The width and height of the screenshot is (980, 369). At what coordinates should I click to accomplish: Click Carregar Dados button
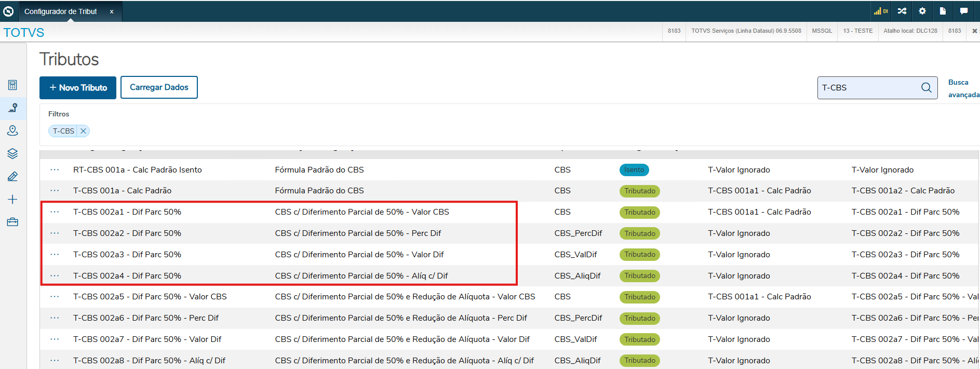click(x=159, y=87)
